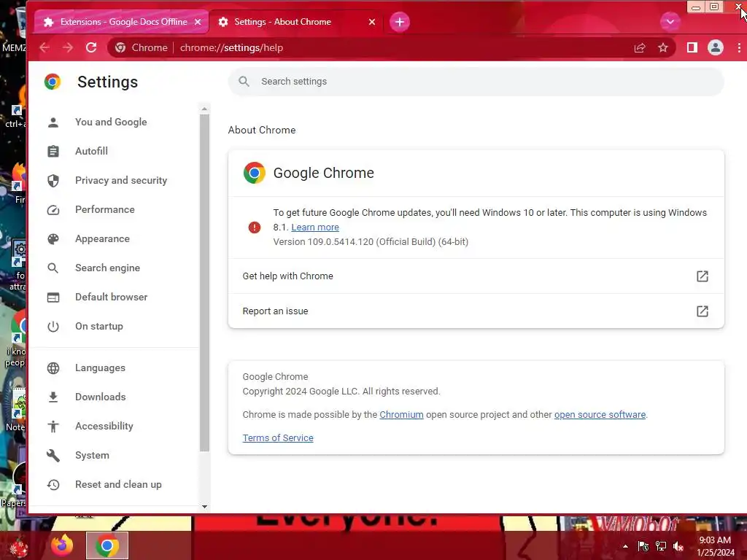Switch to Settings - About Chrome tab
This screenshot has width=747, height=560.
coord(295,22)
